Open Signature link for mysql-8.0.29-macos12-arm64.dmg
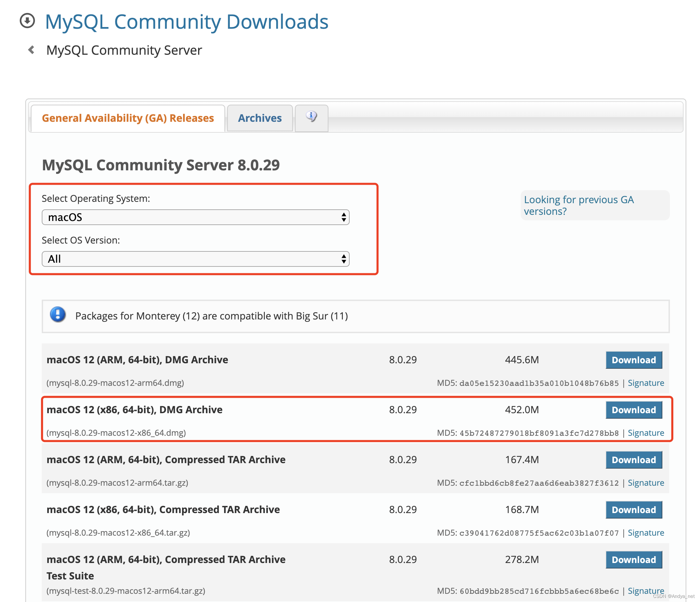 646,383
